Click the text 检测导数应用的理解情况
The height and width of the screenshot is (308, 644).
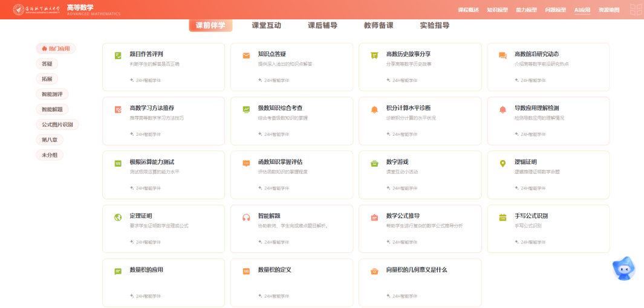pyautogui.click(x=539, y=118)
